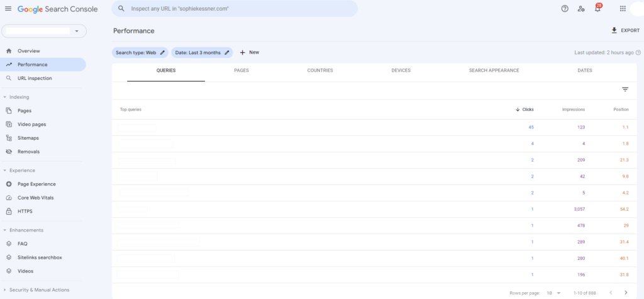The width and height of the screenshot is (644, 299).
Task: Click the HTTPS lock icon
Action: click(x=9, y=212)
